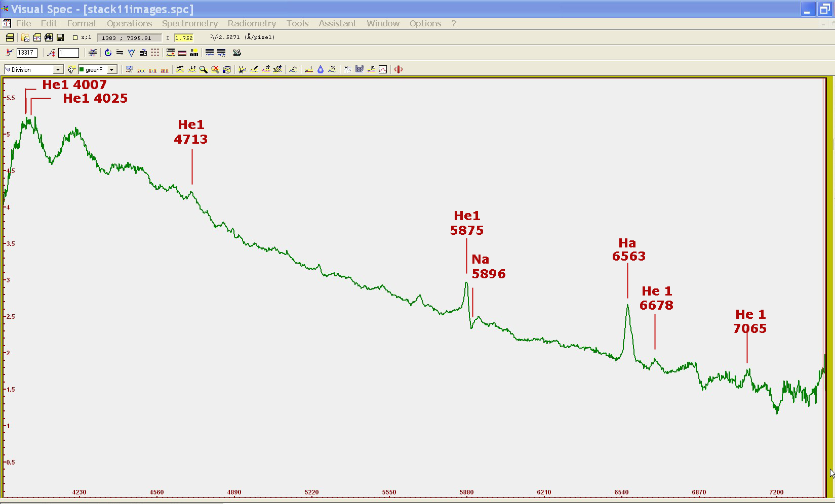This screenshot has height=504, width=835.
Task: Click the He1 5875 line label
Action: (x=467, y=223)
